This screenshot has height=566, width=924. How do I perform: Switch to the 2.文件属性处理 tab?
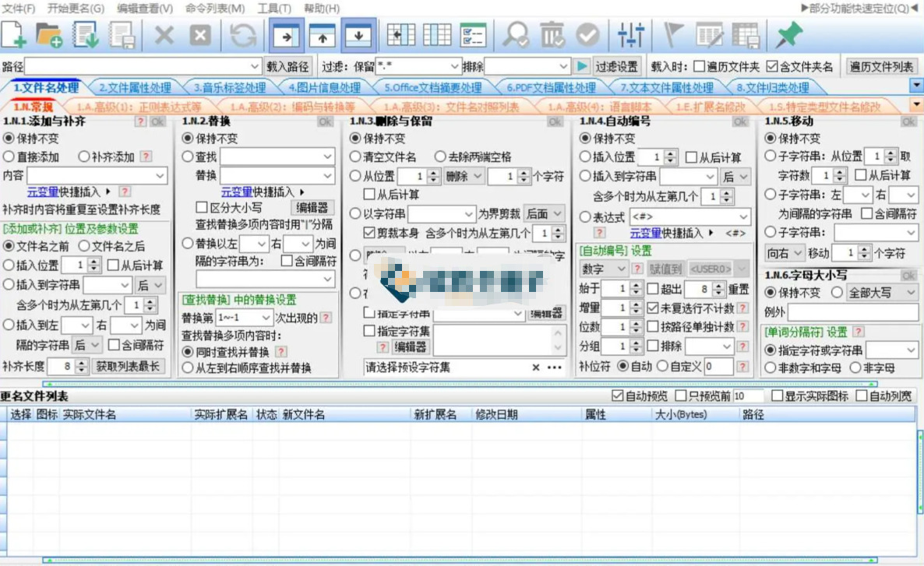coord(135,88)
